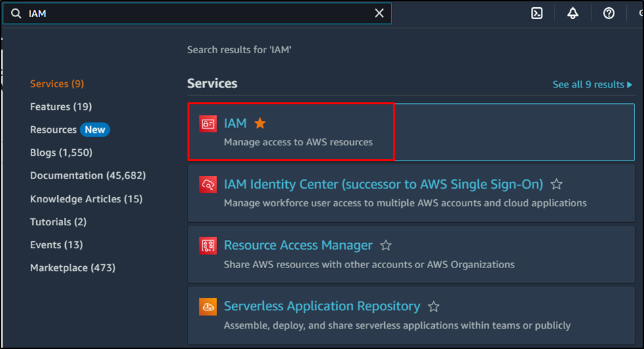Open the notifications bell
The height and width of the screenshot is (349, 644).
point(572,13)
